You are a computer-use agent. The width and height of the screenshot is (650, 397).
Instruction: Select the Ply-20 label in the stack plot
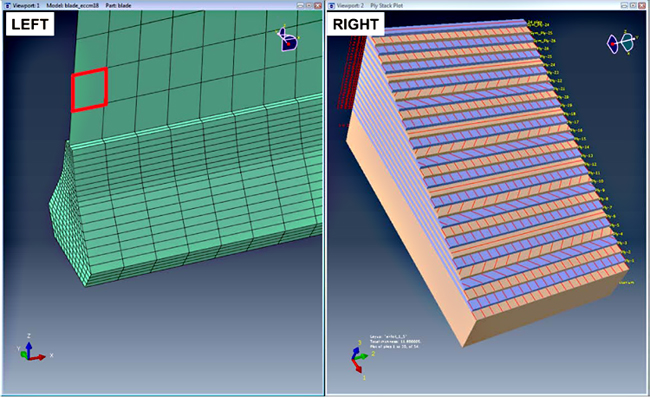(564, 97)
